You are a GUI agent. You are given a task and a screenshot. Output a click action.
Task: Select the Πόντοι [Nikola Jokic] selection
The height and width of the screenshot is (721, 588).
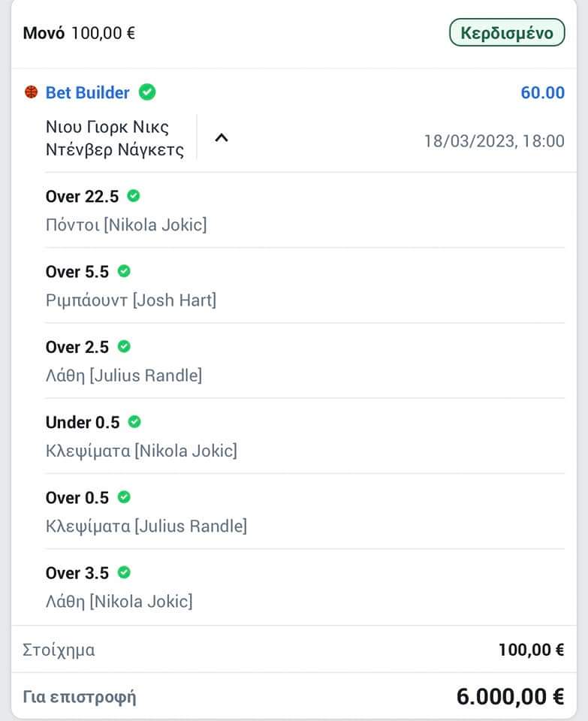(125, 225)
